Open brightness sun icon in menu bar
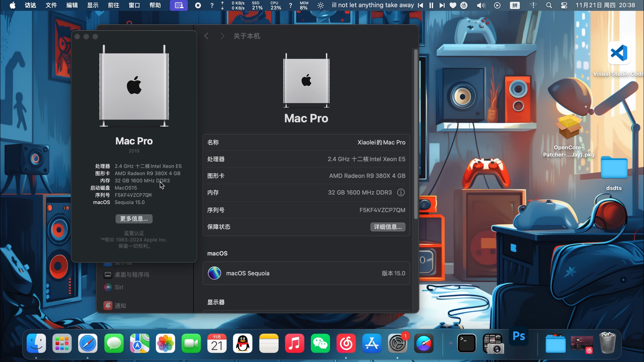The image size is (644, 362). coord(320,5)
